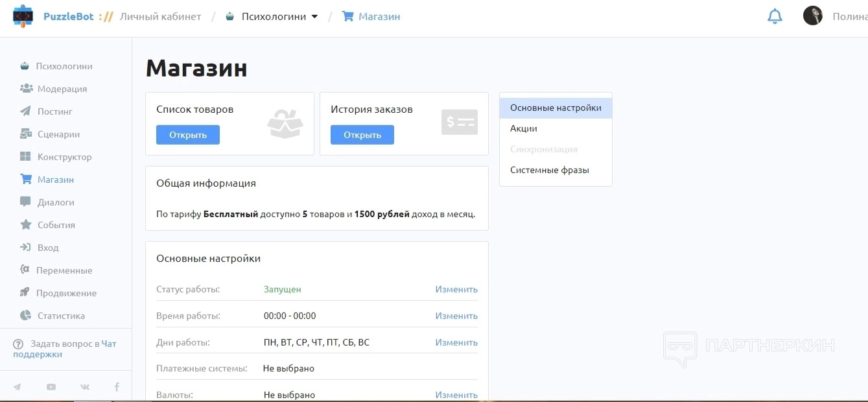Click the Продвижение rocket icon

click(x=25, y=292)
